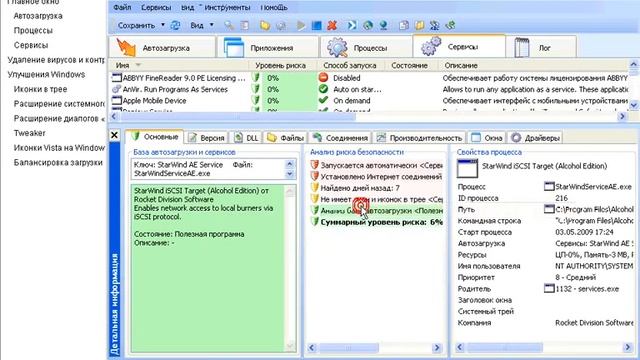The height and width of the screenshot is (360, 640).
Task: Open the Версия detail tab
Action: [x=207, y=138]
